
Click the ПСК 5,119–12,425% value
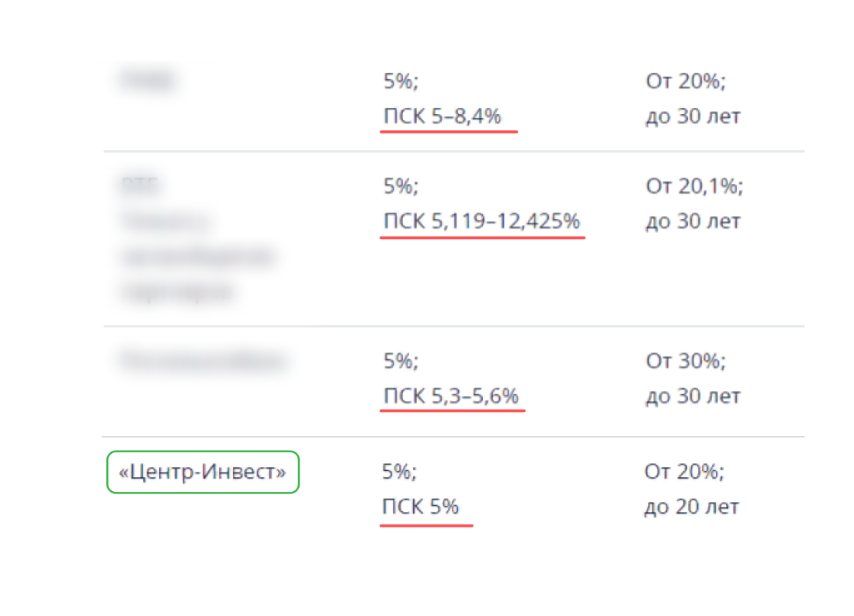pyautogui.click(x=482, y=221)
